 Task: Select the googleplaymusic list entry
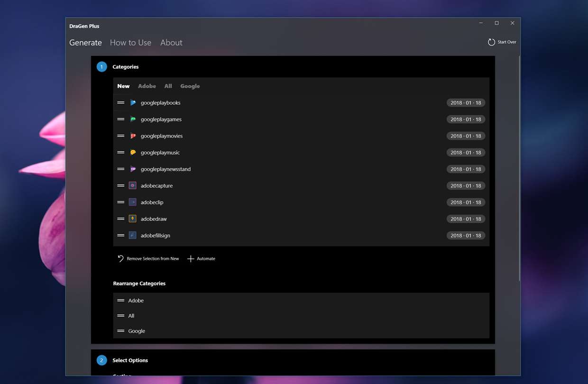pyautogui.click(x=301, y=153)
